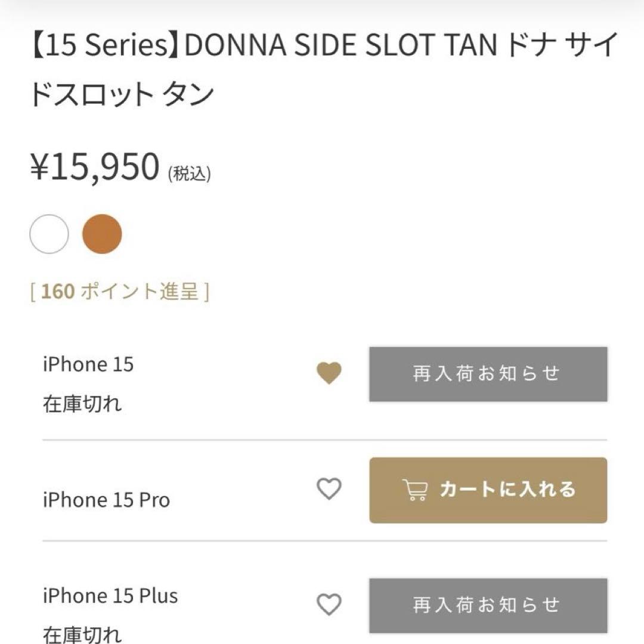The image size is (644, 644).
Task: Click the カートに入れる button for iPhone 15 Pro
Action: click(488, 490)
